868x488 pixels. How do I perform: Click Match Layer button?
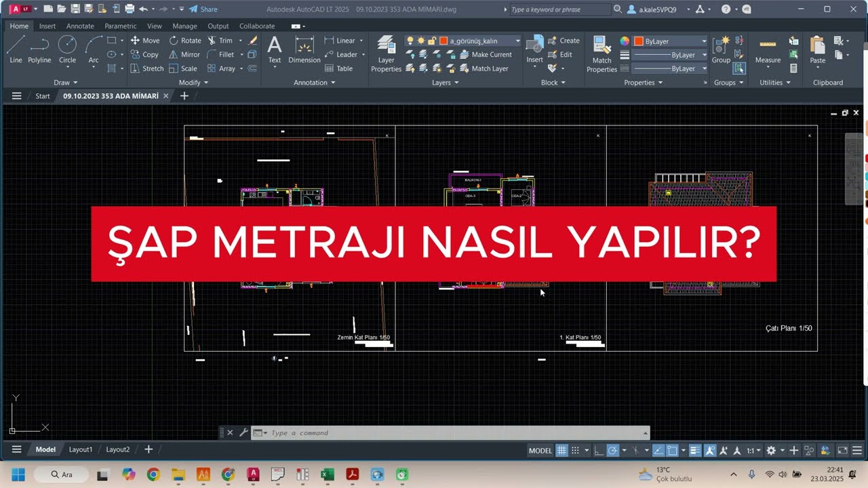pos(484,68)
